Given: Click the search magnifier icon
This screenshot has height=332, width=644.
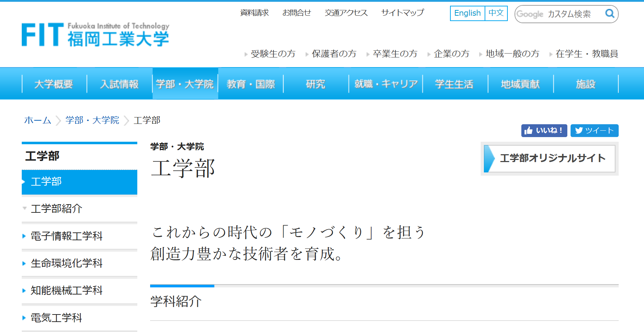Looking at the screenshot, I should click(610, 14).
